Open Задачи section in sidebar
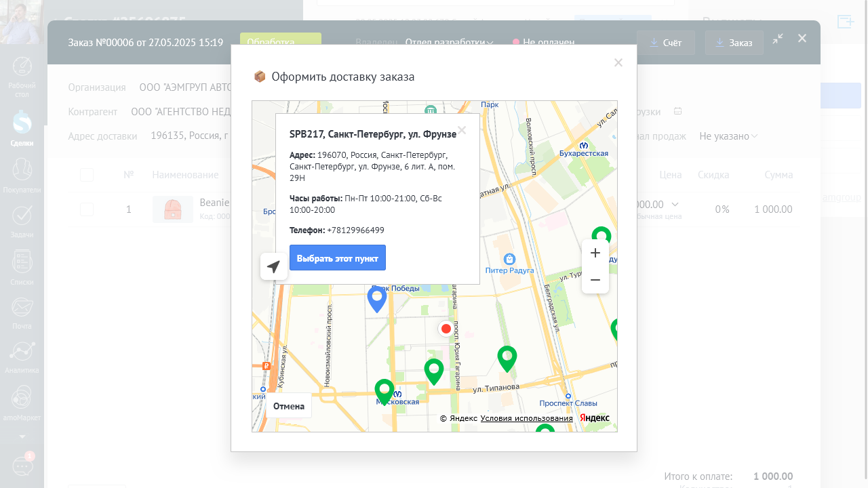The width and height of the screenshot is (868, 488). click(x=22, y=221)
